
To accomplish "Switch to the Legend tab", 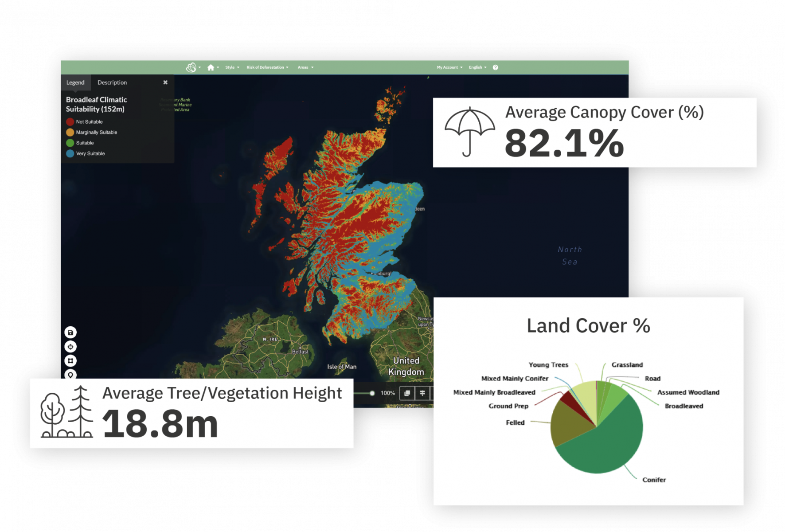I will [x=75, y=82].
